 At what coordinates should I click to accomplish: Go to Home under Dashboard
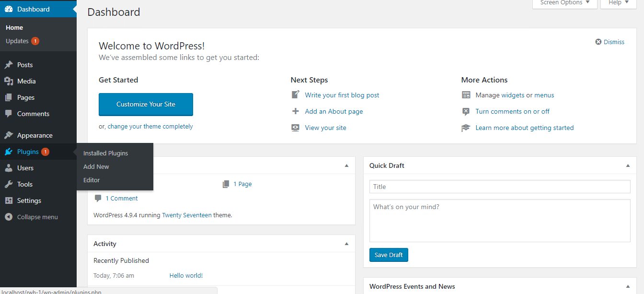(14, 27)
